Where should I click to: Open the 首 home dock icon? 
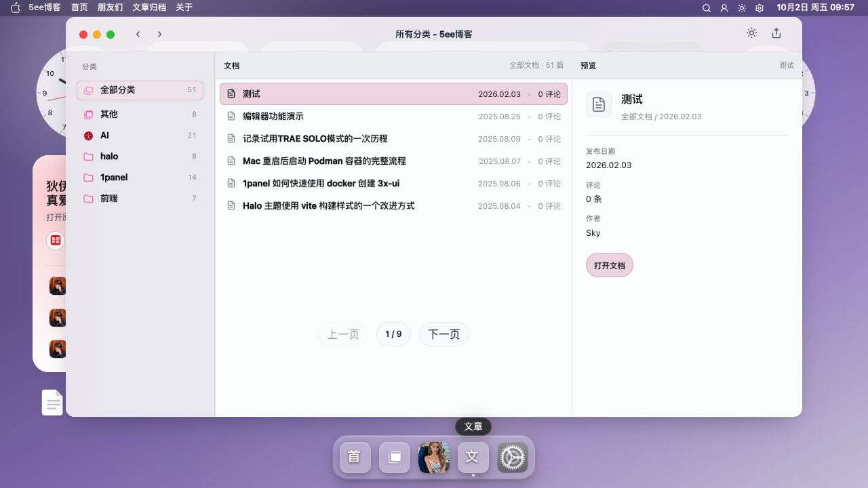(354, 457)
